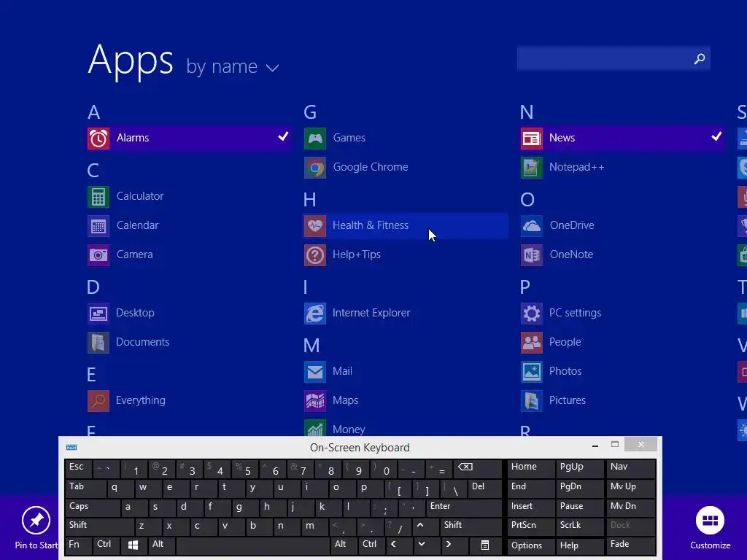Click into the Apps search field
This screenshot has width=747, height=560.
[614, 58]
